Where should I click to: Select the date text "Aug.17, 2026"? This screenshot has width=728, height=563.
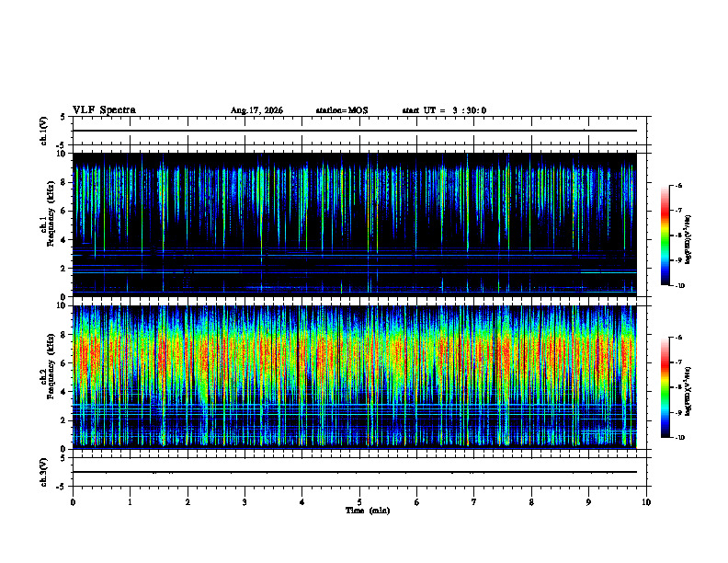point(256,110)
